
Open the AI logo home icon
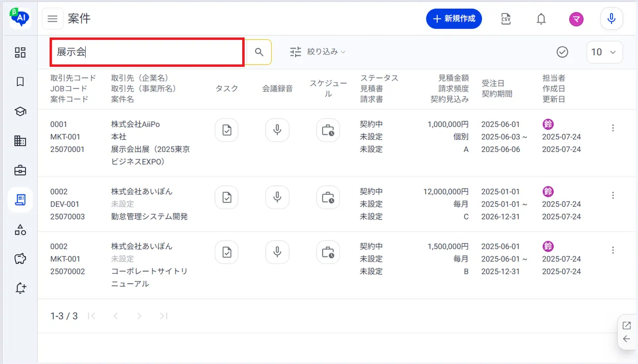pos(20,19)
